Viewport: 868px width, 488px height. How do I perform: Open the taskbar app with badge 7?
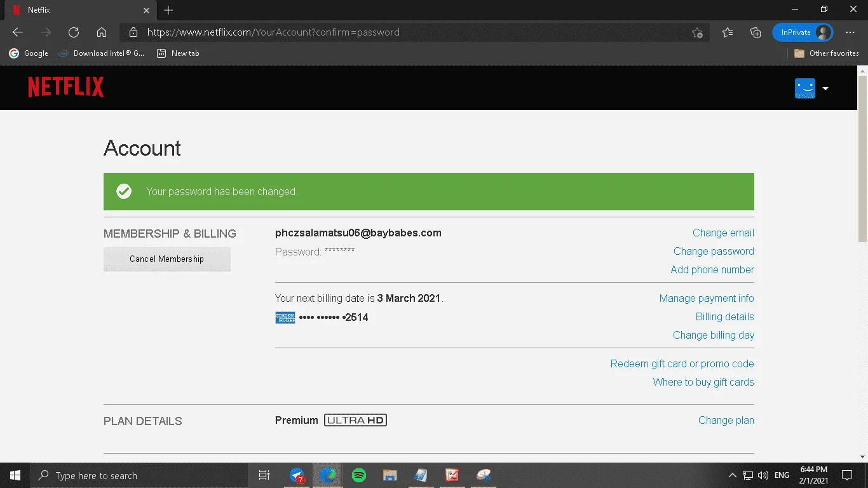[x=297, y=475]
